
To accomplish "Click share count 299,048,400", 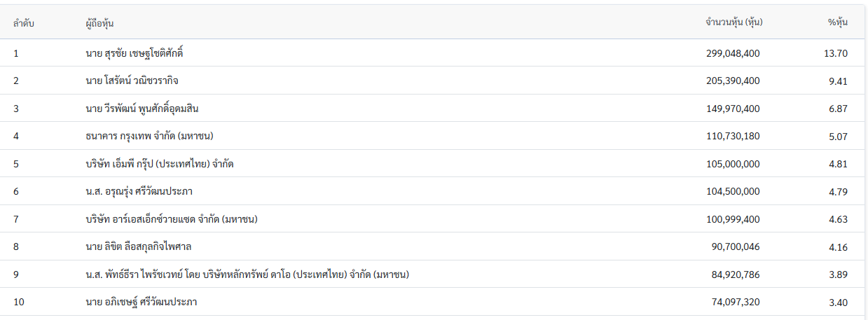I will point(733,53).
